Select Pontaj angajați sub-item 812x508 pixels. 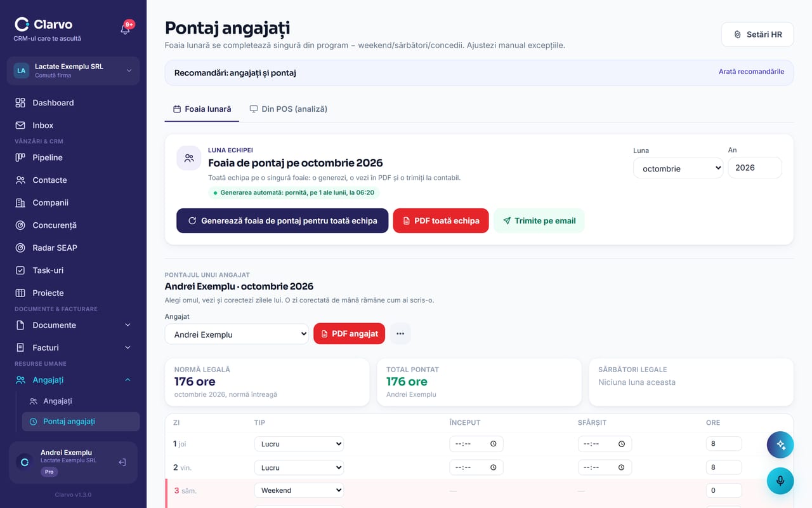[x=81, y=422]
